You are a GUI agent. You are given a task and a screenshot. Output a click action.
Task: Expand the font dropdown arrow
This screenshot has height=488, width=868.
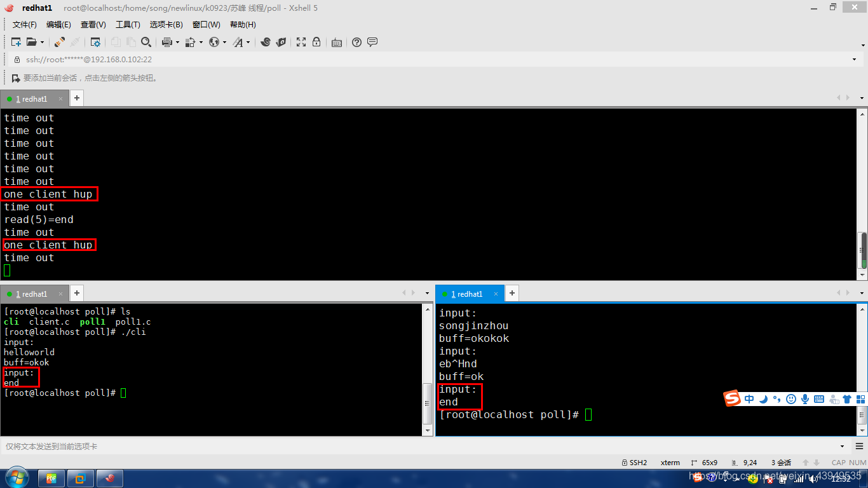248,43
